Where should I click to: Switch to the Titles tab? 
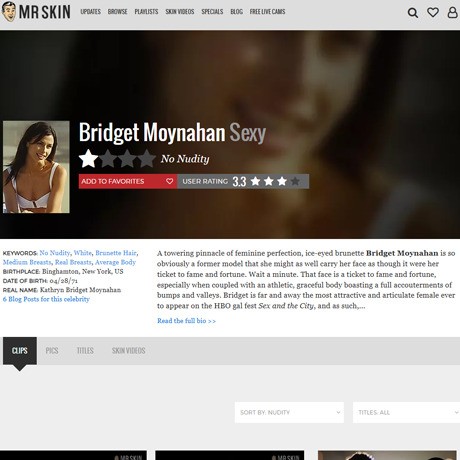tap(85, 351)
